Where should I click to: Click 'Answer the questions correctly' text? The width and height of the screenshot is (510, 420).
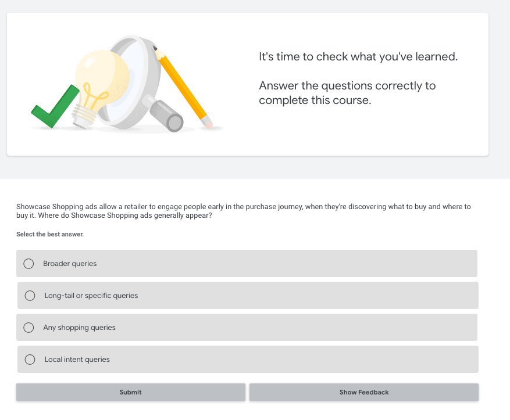pyautogui.click(x=347, y=93)
